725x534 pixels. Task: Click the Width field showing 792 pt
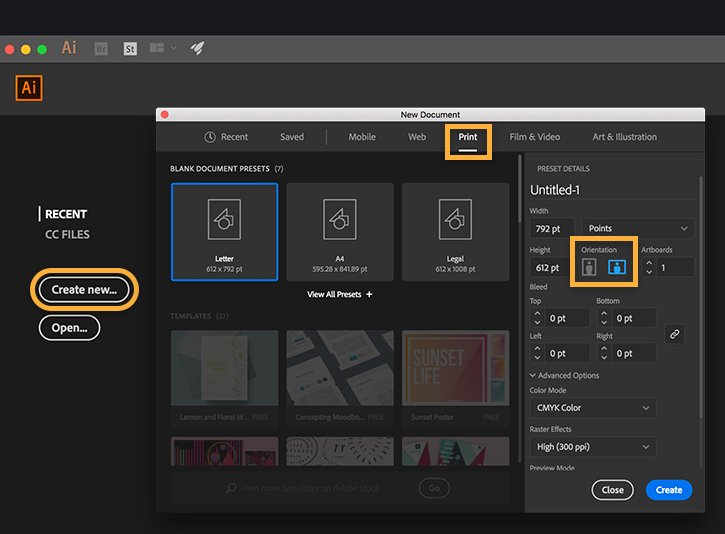(552, 228)
